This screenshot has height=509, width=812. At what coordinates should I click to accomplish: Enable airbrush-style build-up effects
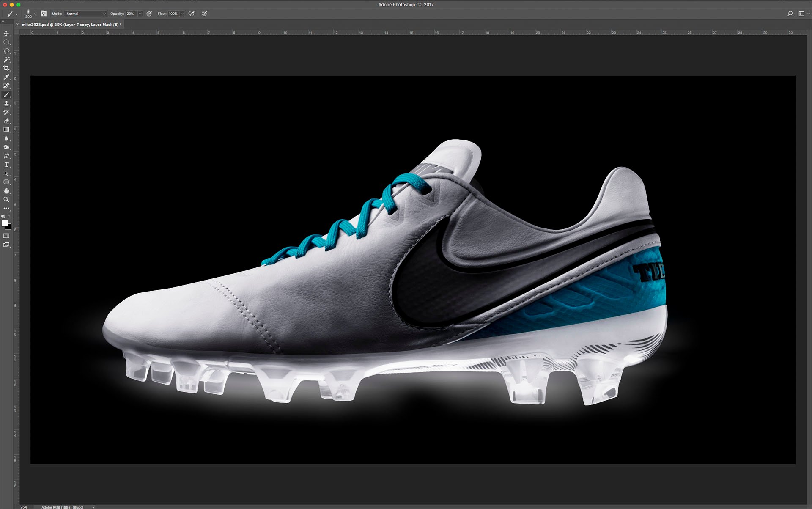pos(192,14)
